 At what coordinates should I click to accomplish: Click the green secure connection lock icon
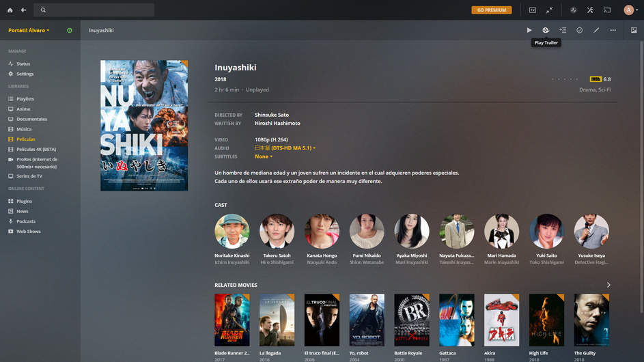(x=70, y=31)
